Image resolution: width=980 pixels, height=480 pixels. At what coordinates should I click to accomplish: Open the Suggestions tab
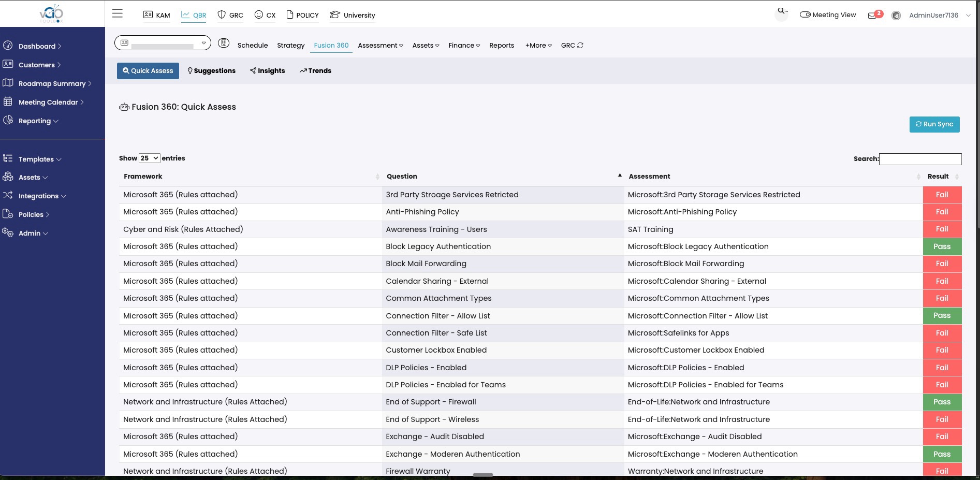point(211,70)
